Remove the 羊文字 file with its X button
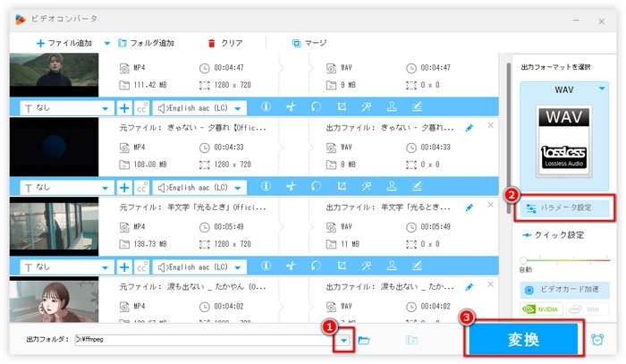Image resolution: width=626 pixels, height=364 pixels. click(490, 205)
